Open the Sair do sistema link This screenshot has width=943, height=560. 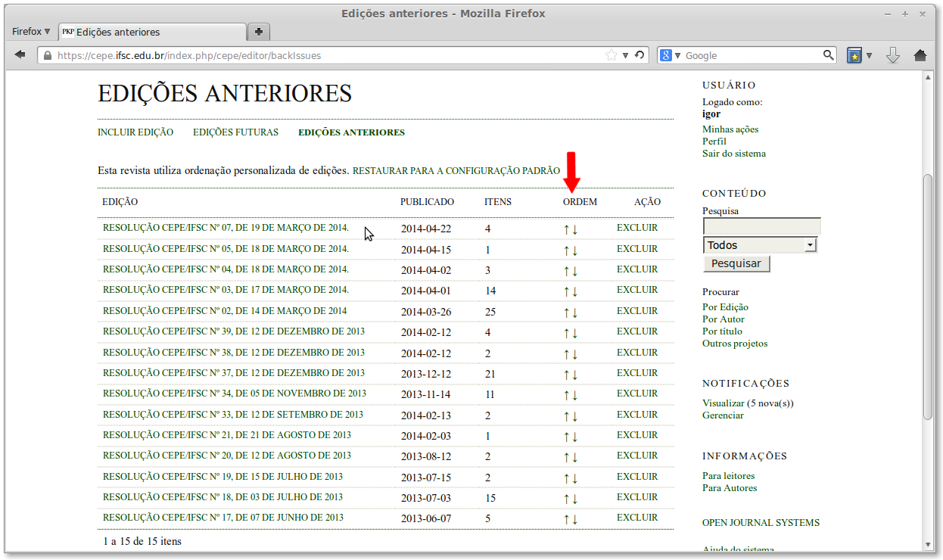tap(733, 153)
